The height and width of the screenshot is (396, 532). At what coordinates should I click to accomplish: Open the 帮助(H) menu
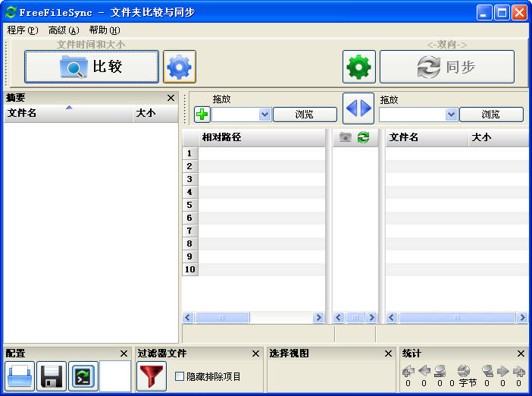coord(104,30)
